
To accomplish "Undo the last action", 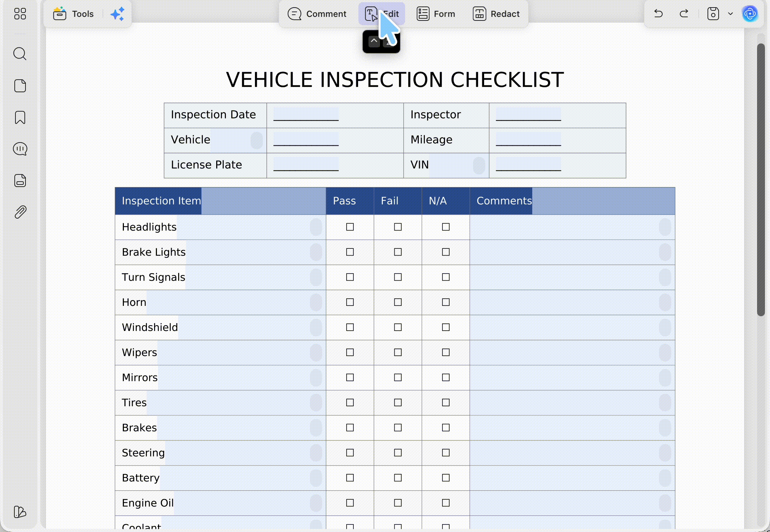I will coord(658,14).
